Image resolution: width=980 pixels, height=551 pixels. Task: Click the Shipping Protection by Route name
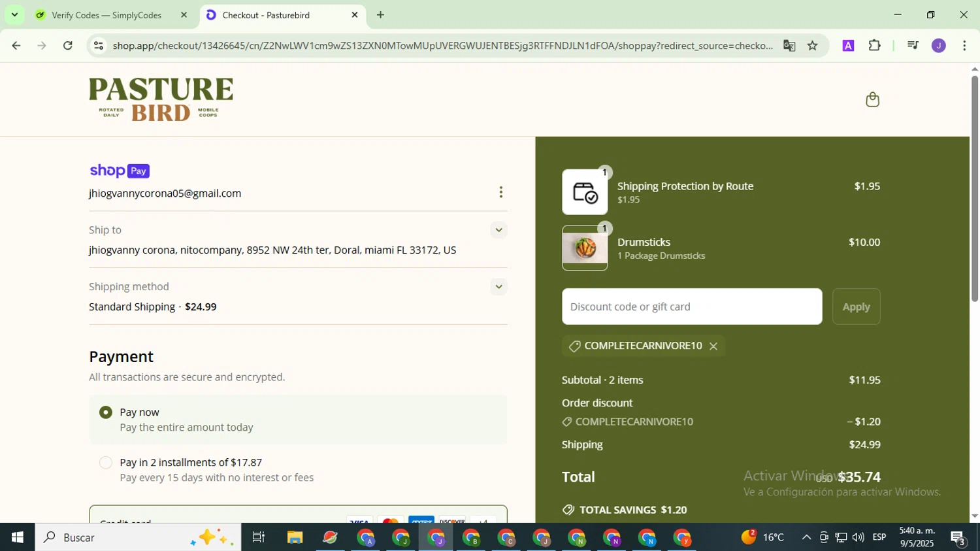click(x=685, y=186)
